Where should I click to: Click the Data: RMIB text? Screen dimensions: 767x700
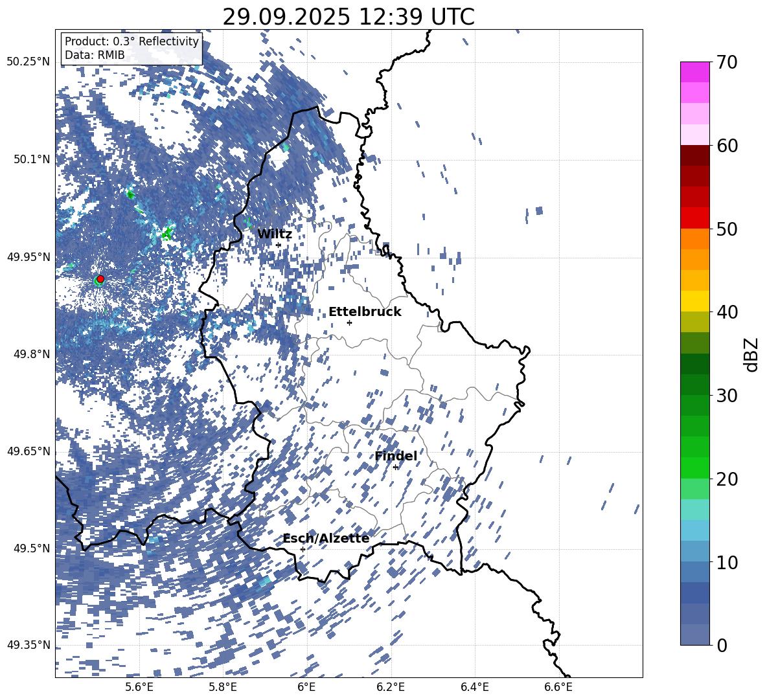pos(95,55)
